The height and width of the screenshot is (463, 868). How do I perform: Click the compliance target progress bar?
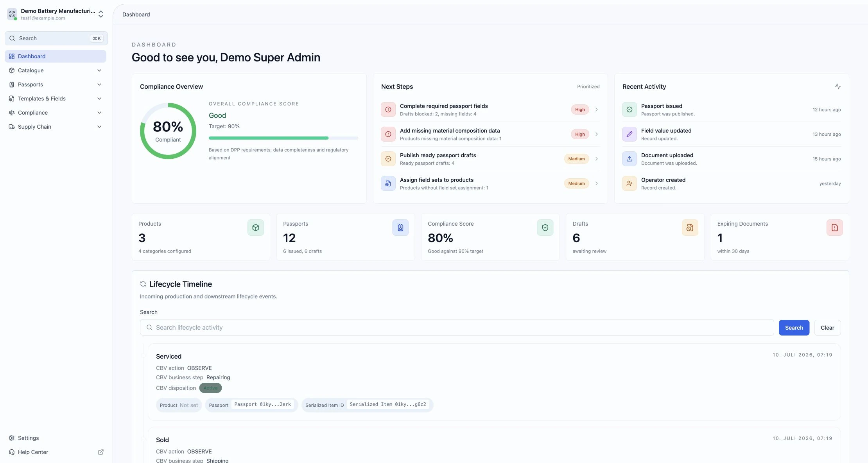[283, 138]
